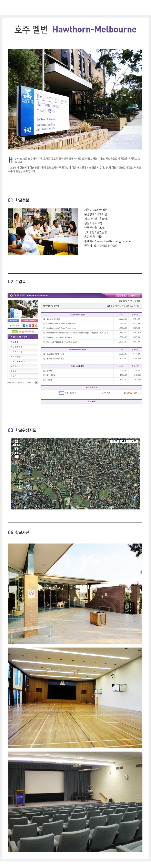
Task: Open 학교소개 sidebar menu item
Action: pyautogui.click(x=14, y=342)
